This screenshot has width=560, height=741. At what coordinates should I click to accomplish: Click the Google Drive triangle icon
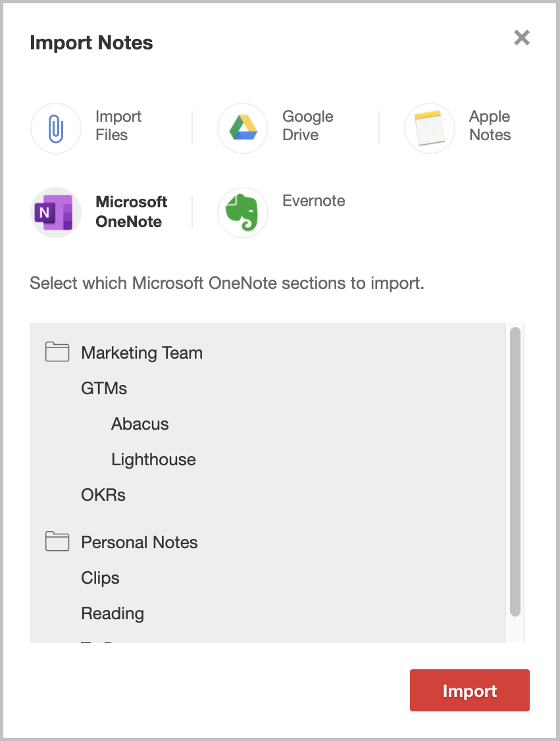click(243, 128)
